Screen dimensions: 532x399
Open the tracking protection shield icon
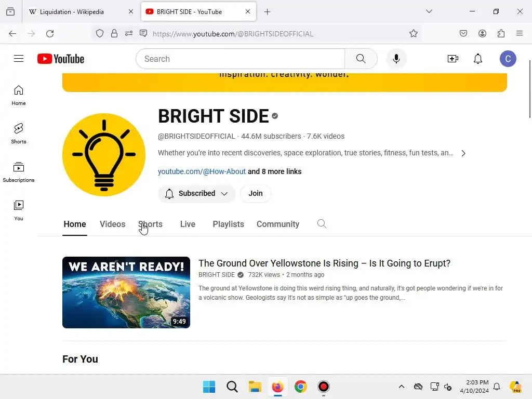pyautogui.click(x=99, y=34)
